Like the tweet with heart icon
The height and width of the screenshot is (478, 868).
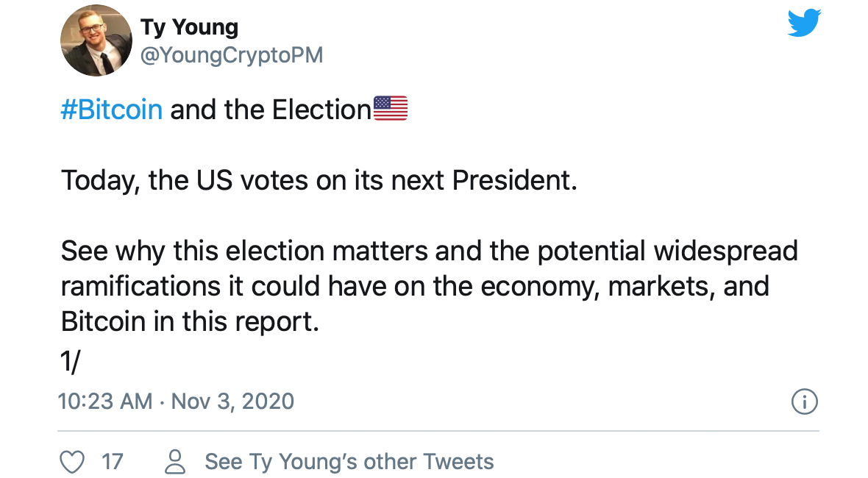coord(71,462)
